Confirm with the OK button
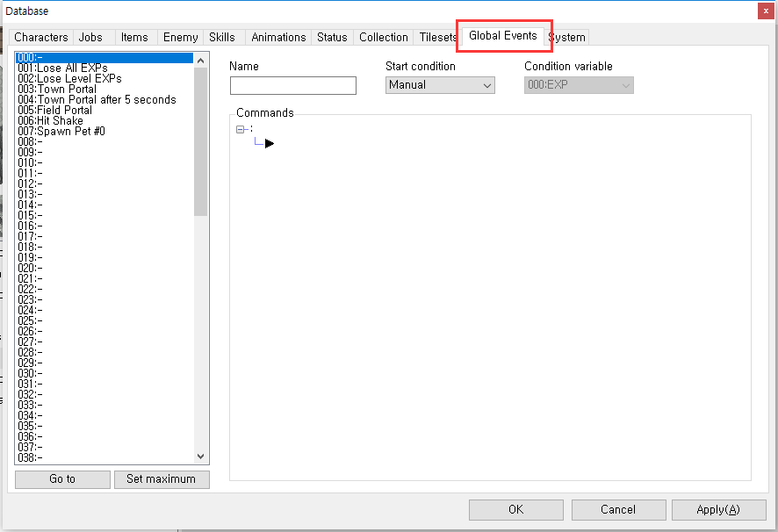The height and width of the screenshot is (532, 778). click(x=515, y=509)
